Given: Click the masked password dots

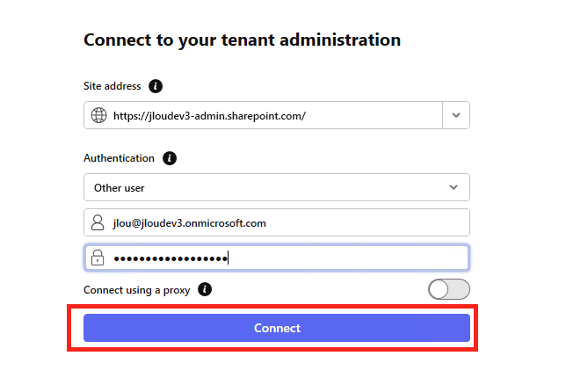Looking at the screenshot, I should click(171, 258).
